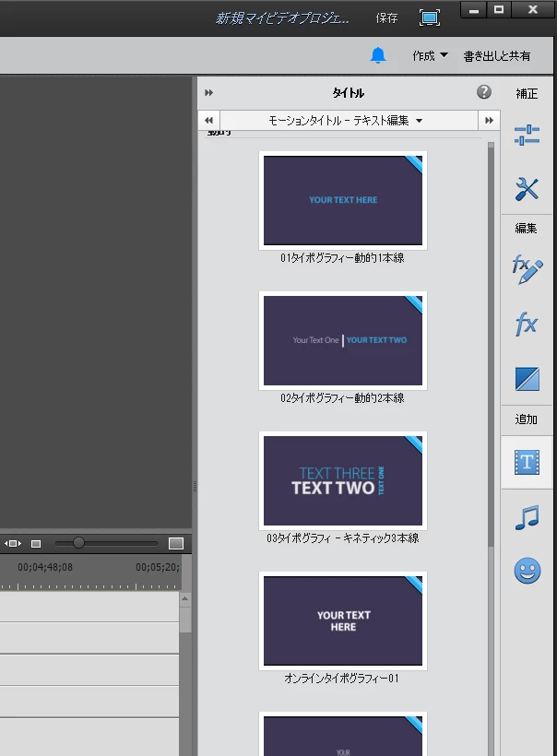Screen dimensions: 557x756
Task: Open Applied Effects fx pencil panel
Action: tap(527, 269)
